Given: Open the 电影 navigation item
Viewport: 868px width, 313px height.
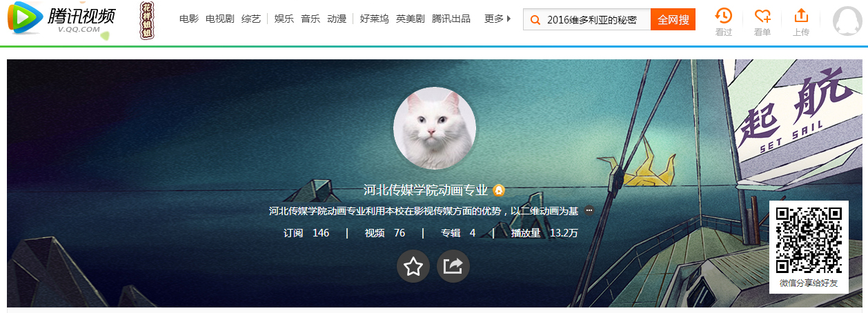Looking at the screenshot, I should coord(189,19).
